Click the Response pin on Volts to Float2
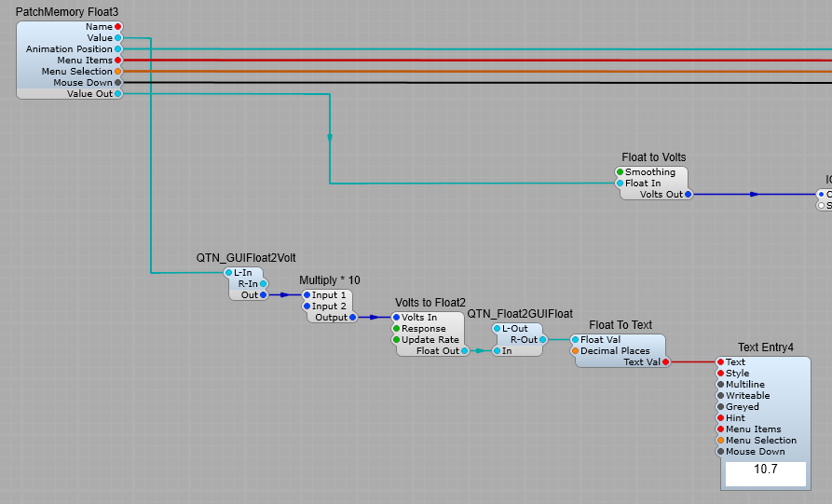 point(396,329)
